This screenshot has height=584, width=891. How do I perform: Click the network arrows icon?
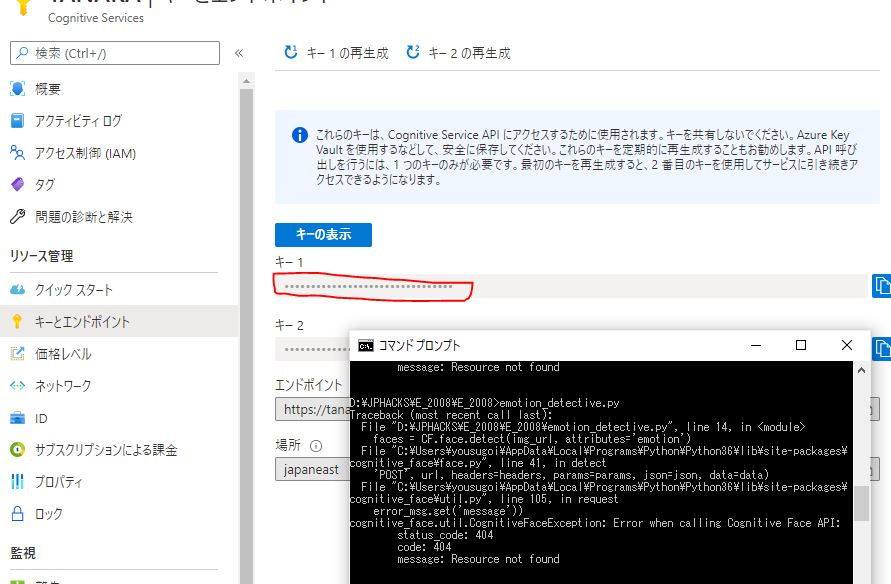(18, 386)
